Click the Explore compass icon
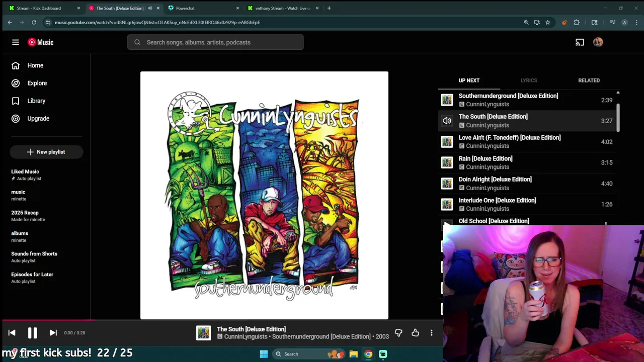Viewport: 644px width, 362px height. coord(16,83)
